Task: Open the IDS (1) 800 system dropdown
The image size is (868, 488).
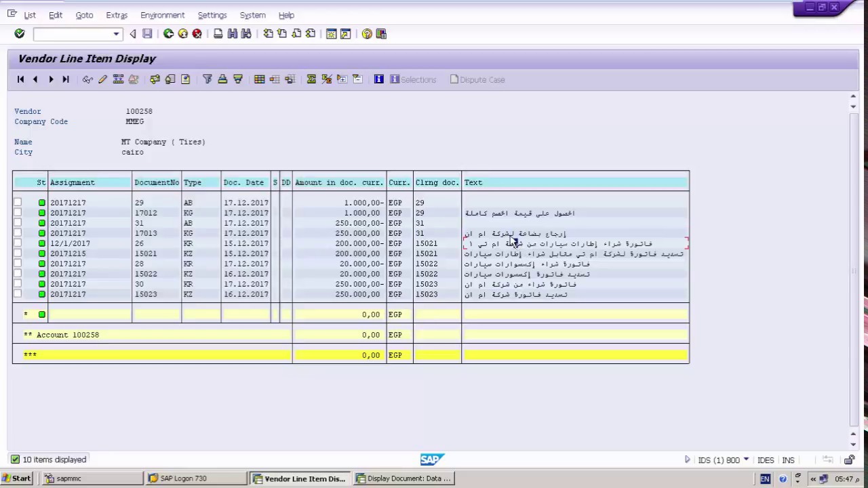Action: point(747,460)
